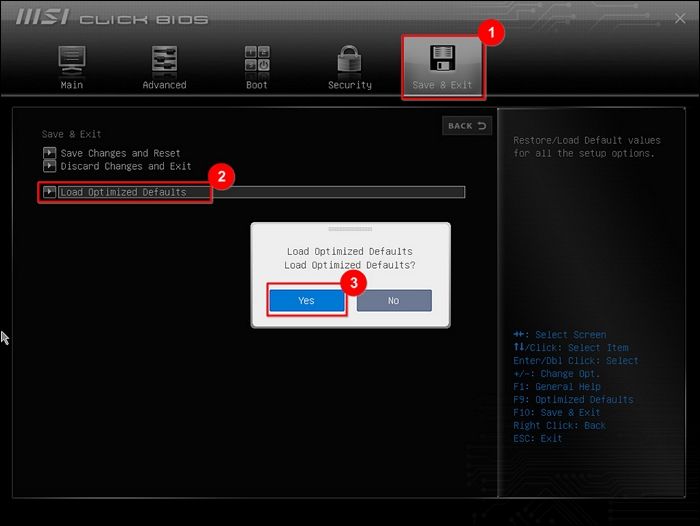Click the Main monitor icon

point(72,60)
